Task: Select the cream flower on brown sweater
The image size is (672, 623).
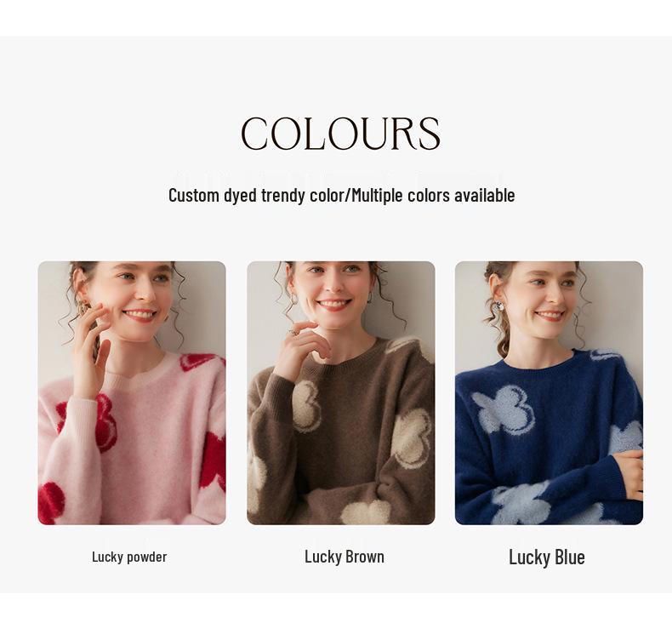Action: click(306, 406)
